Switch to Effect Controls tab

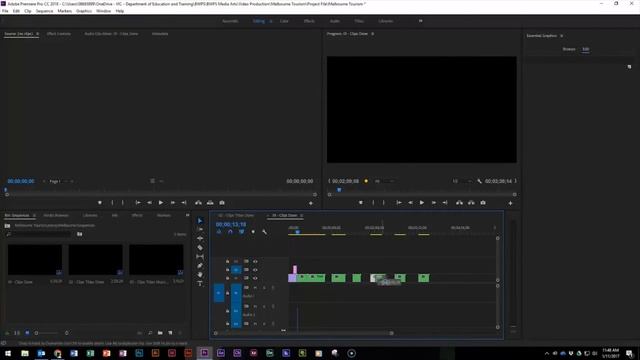pyautogui.click(x=59, y=34)
